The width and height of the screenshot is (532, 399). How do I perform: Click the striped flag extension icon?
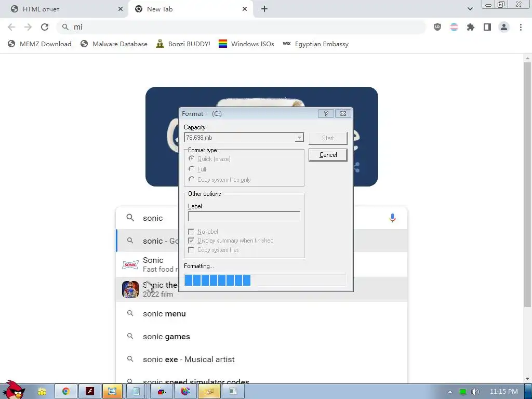(454, 27)
